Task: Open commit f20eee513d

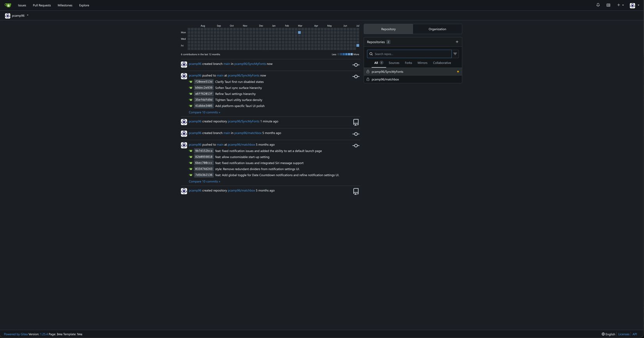Action: 204,82
